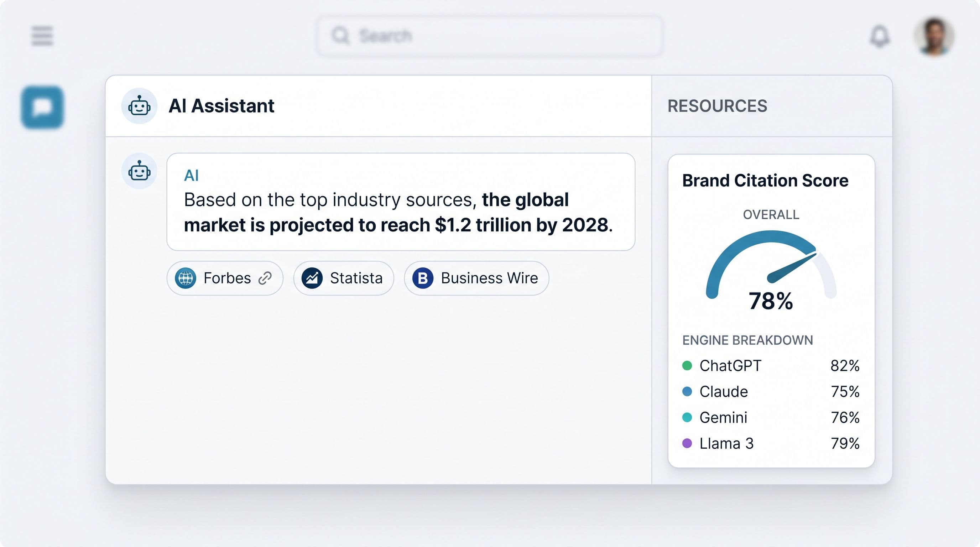Click the 78% overall score value
This screenshot has height=547, width=980.
point(771,301)
